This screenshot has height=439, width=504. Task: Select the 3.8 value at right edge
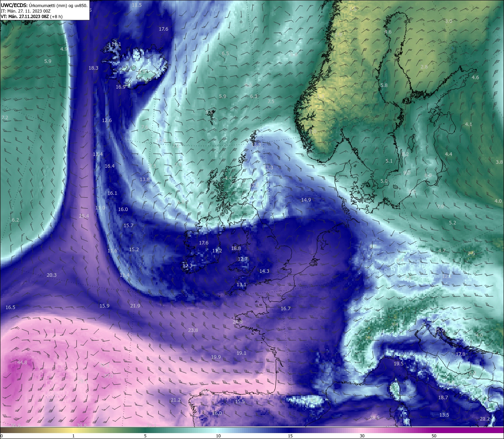click(499, 162)
